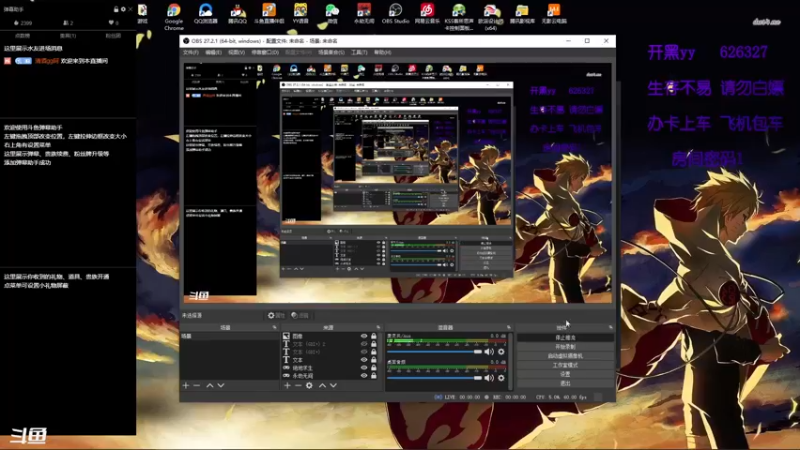Image resolution: width=800 pixels, height=450 pixels.
Task: Toggle visibility of 文本 source
Action: tap(364, 360)
